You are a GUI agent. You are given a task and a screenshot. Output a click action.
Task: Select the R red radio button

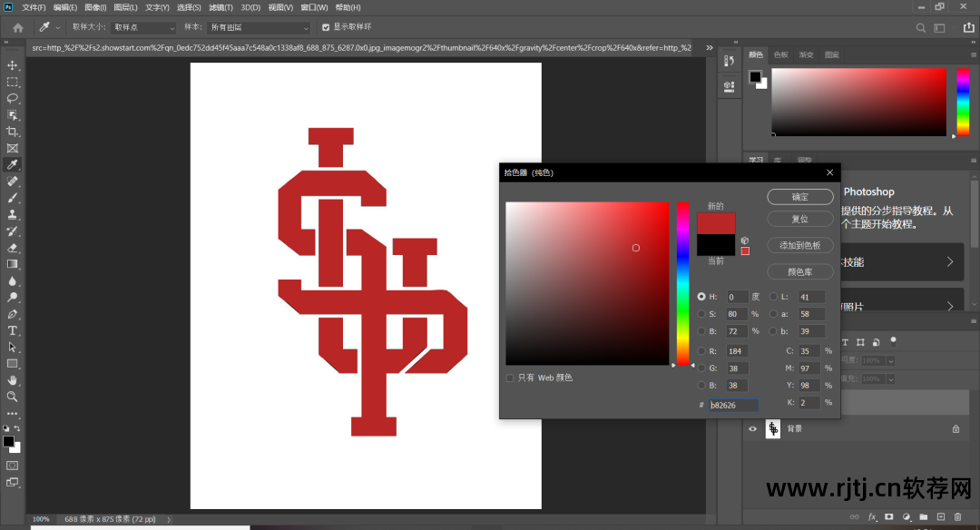click(x=701, y=350)
